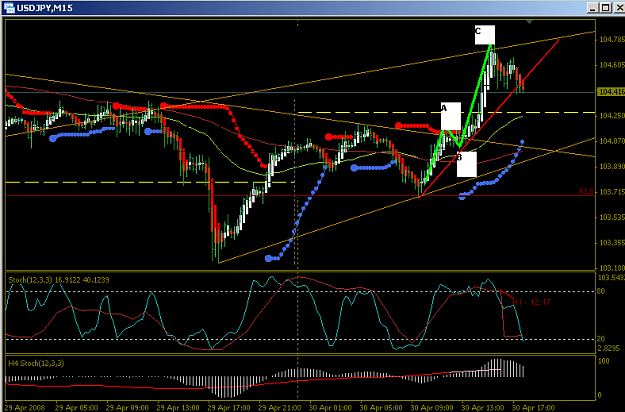Screen dimensions: 625x412
Task: Click the 30 Apr 05:00 time label
Action: [381, 408]
